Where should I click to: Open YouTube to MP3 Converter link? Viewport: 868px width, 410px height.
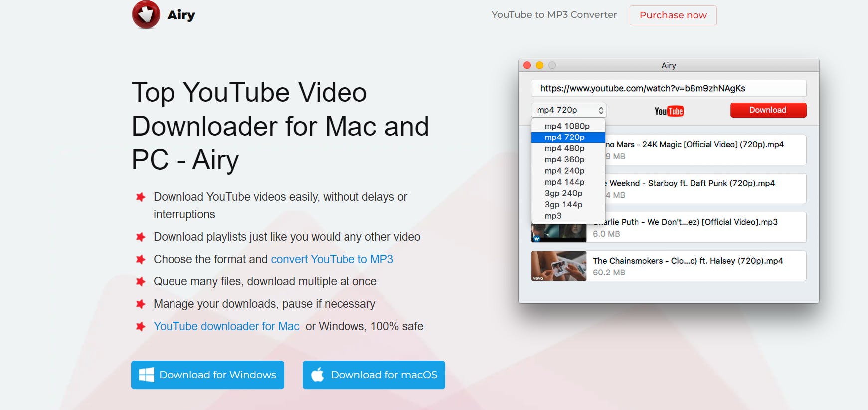click(554, 15)
